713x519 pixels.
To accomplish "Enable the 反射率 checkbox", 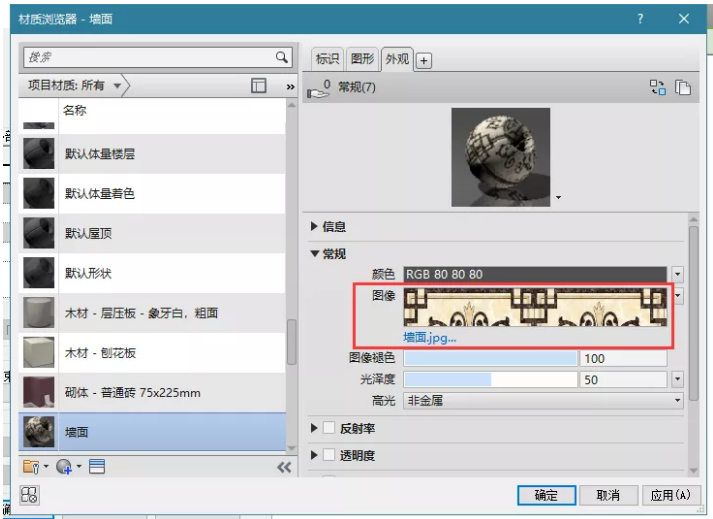I will pyautogui.click(x=328, y=428).
